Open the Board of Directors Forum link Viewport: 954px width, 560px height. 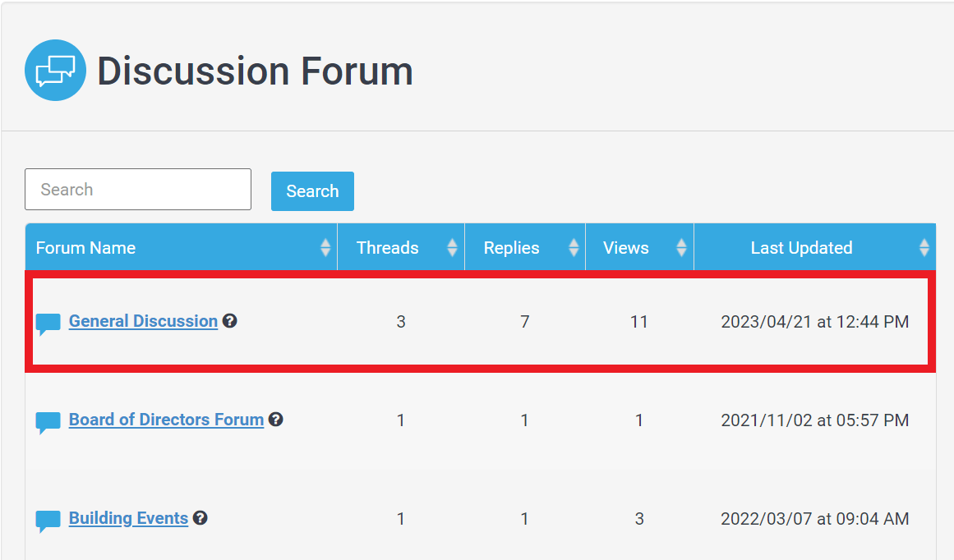click(166, 420)
